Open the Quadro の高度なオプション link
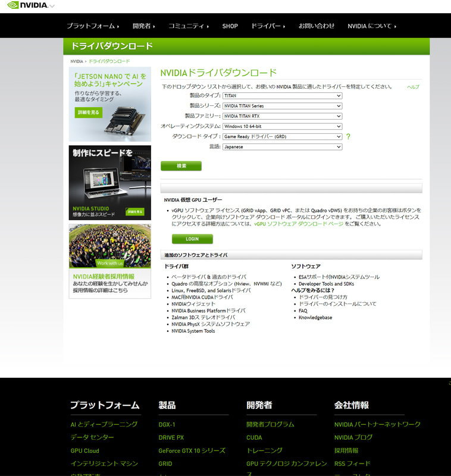Screen dimensions: 451x476 point(227,284)
